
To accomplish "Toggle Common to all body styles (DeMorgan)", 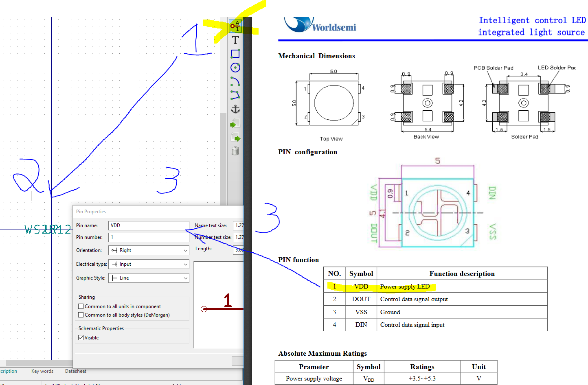I will [81, 315].
